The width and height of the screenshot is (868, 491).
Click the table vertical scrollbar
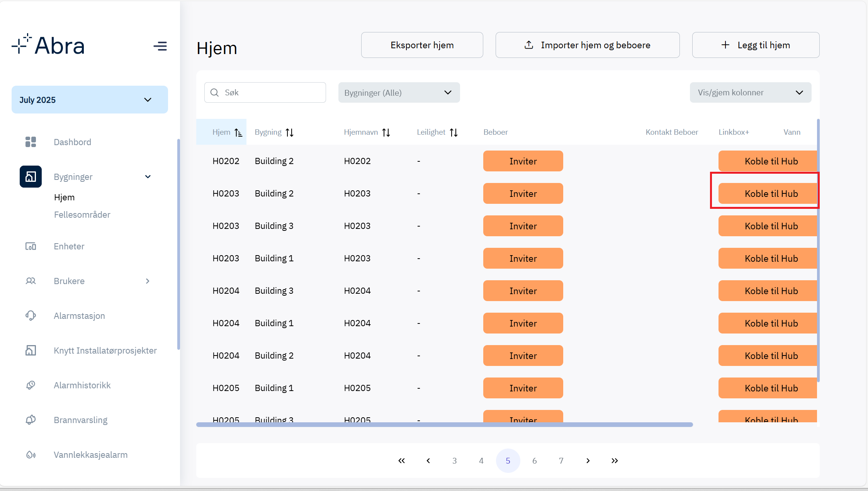818,251
